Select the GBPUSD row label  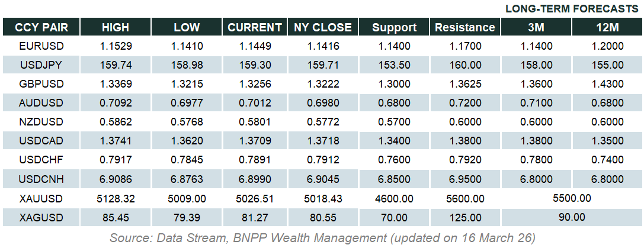(41, 83)
